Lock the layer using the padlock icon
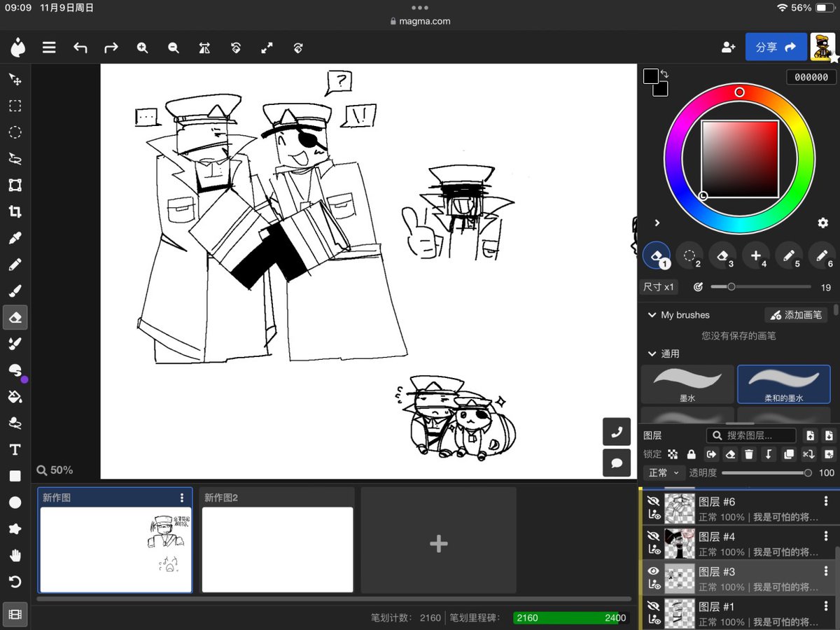This screenshot has height=630, width=840. [x=690, y=454]
